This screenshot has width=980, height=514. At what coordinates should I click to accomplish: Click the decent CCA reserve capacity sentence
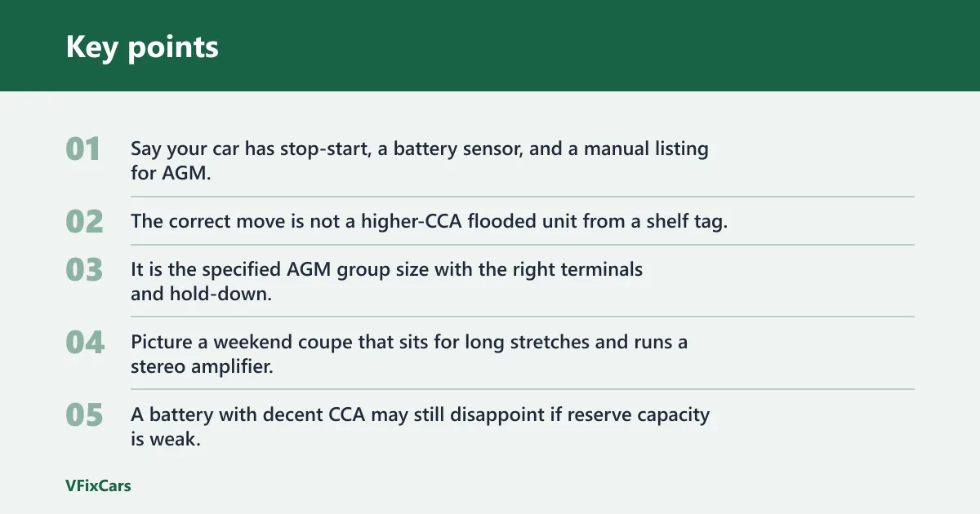[421, 427]
